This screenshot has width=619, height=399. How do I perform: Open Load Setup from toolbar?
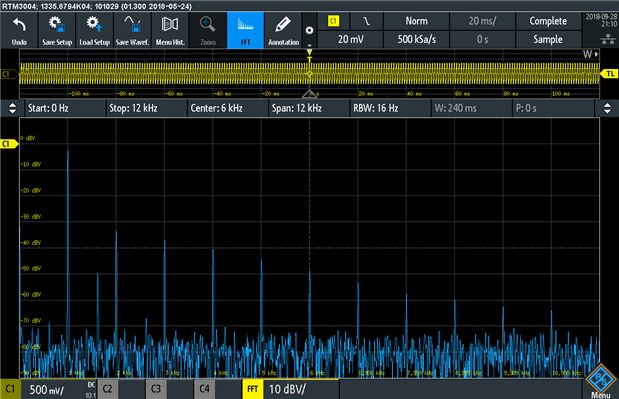pos(95,30)
